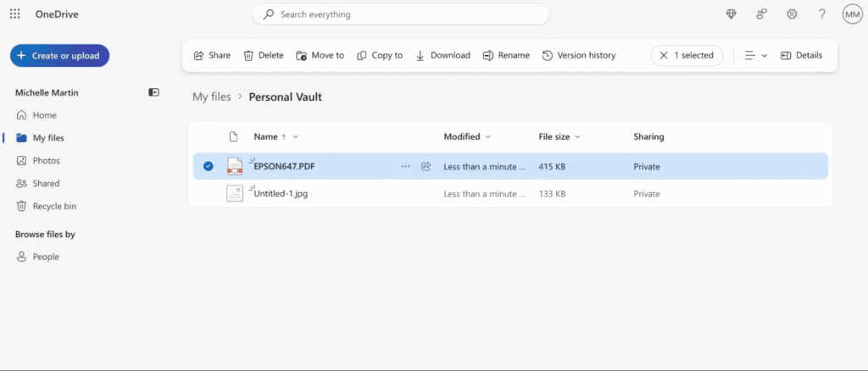Open Recycle bin in the sidebar

[x=54, y=206]
